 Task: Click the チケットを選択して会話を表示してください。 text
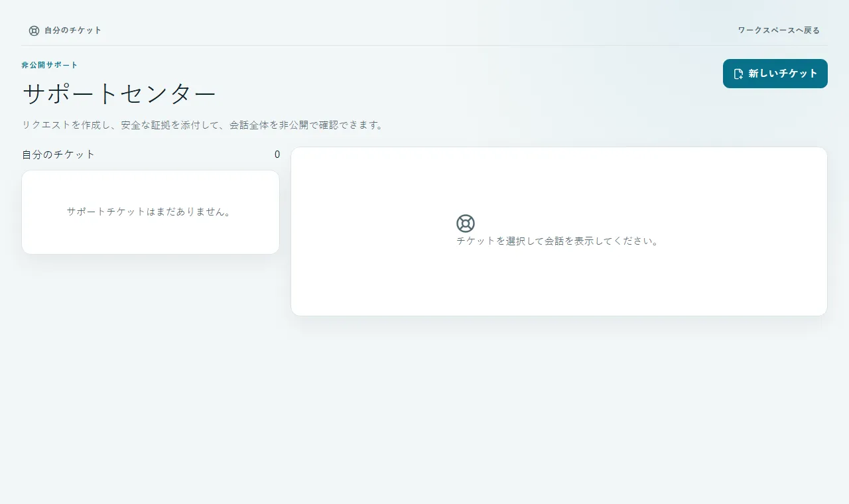pyautogui.click(x=558, y=241)
